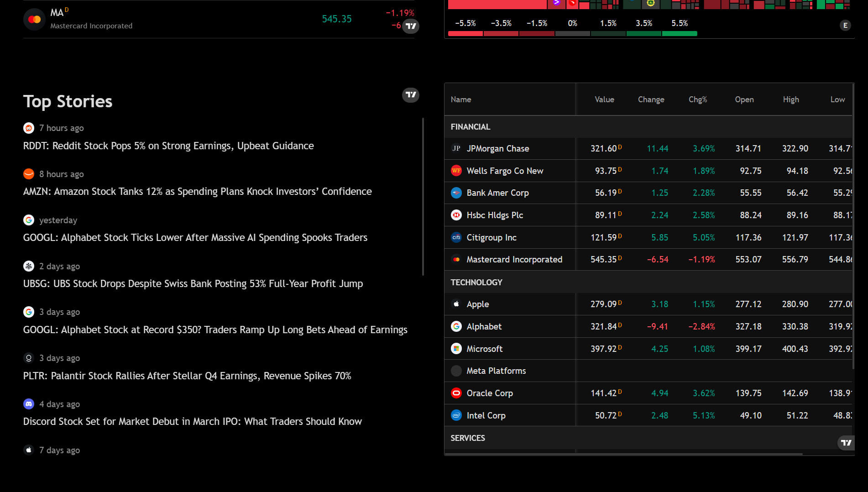Screen dimensions: 868x492
Task: Click the bright green 5.5% legend swatch
Action: click(680, 34)
